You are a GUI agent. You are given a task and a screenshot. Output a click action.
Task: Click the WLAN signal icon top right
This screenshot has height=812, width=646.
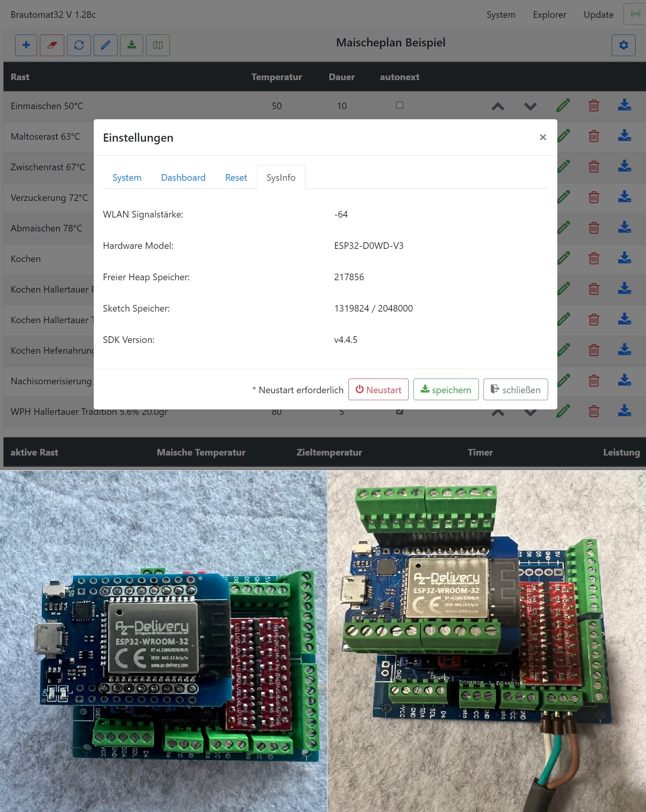[635, 14]
